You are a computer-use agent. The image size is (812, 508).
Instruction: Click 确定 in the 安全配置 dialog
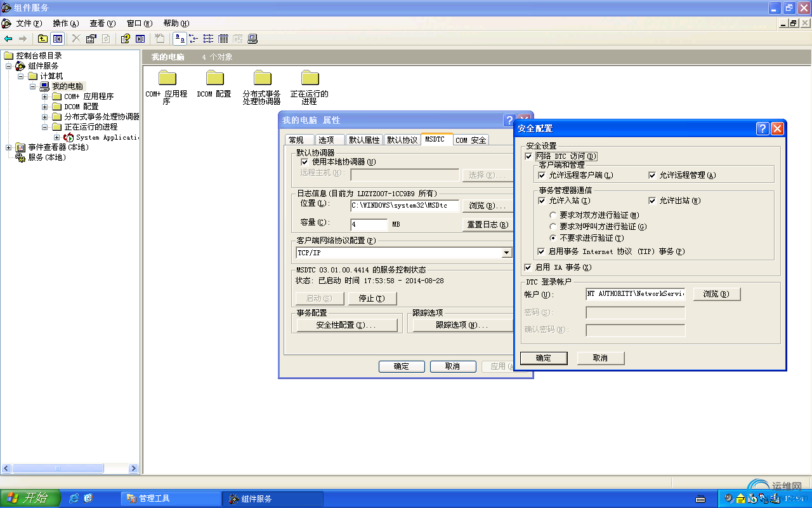[544, 358]
